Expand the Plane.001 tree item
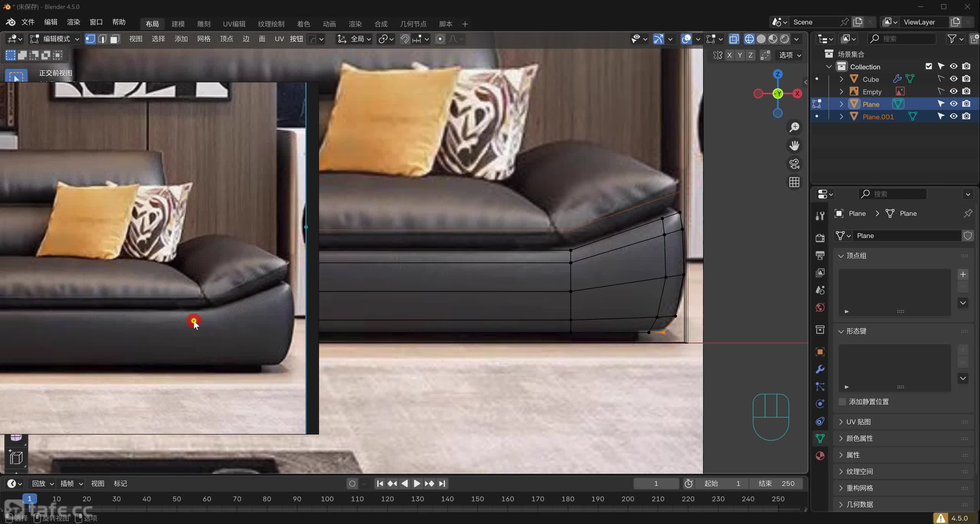 (841, 117)
